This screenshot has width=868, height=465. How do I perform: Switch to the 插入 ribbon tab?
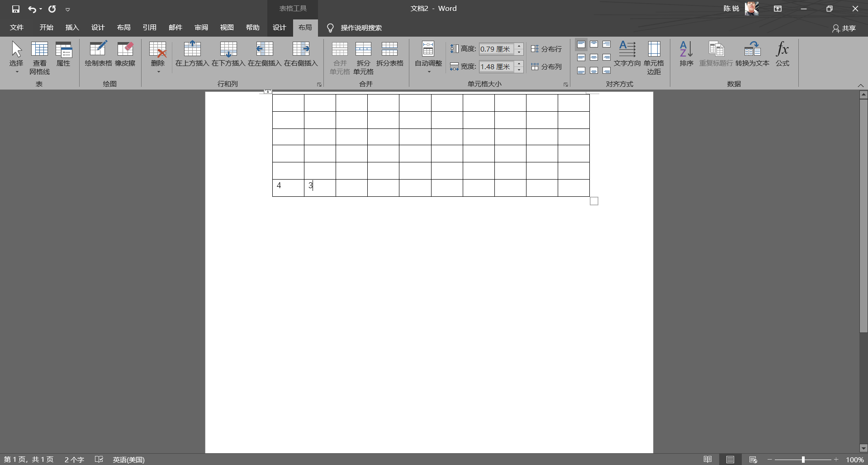(72, 28)
